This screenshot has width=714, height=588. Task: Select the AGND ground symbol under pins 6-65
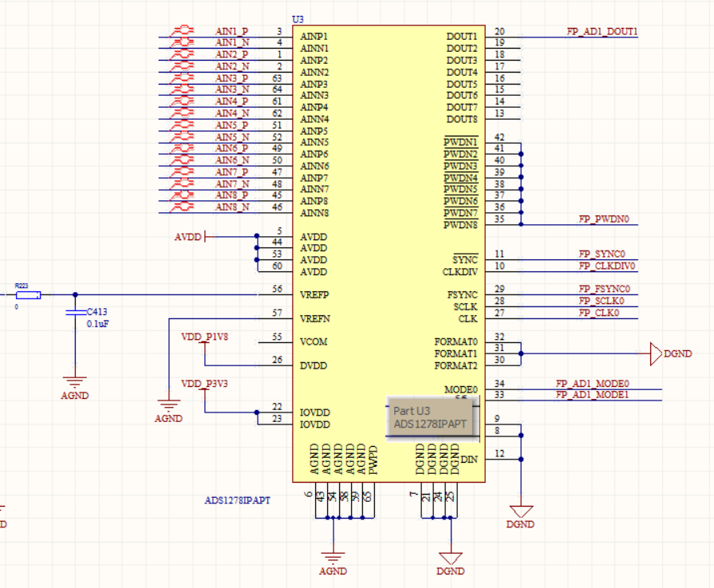point(333,558)
